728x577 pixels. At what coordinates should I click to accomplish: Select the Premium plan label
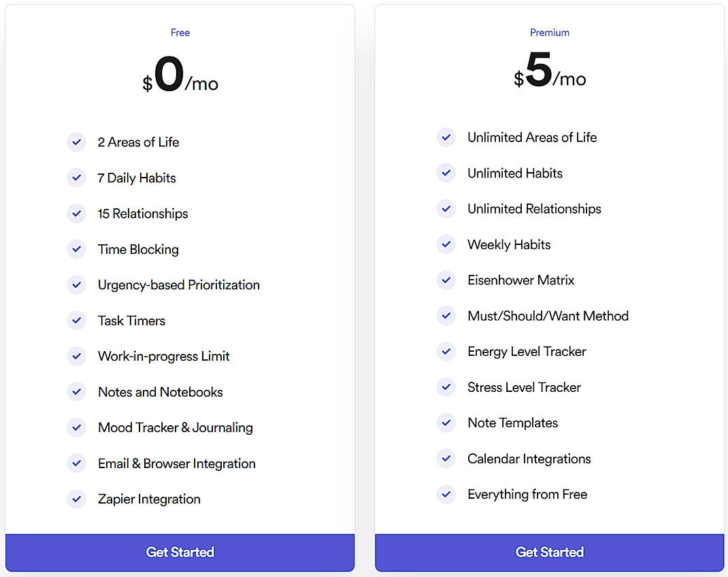[549, 32]
